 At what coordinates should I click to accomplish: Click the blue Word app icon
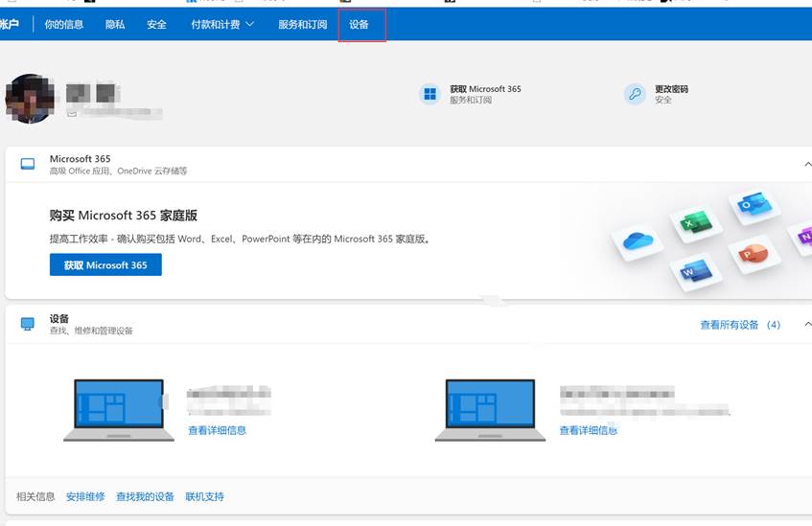693,272
